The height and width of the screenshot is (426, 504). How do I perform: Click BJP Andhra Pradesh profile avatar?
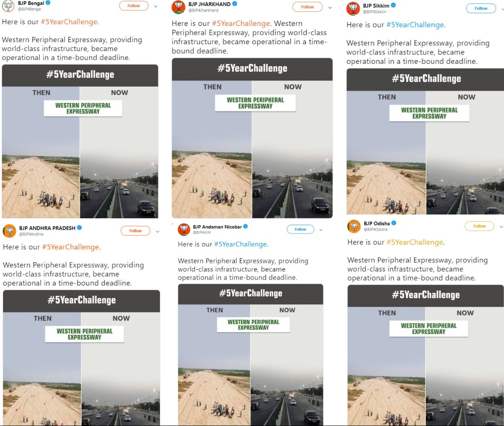tap(9, 231)
